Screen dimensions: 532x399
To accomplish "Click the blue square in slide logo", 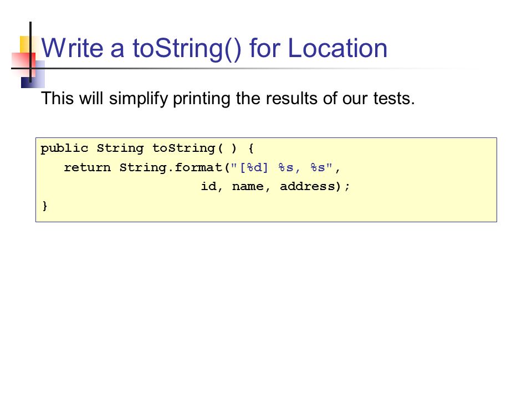I will point(33,75).
